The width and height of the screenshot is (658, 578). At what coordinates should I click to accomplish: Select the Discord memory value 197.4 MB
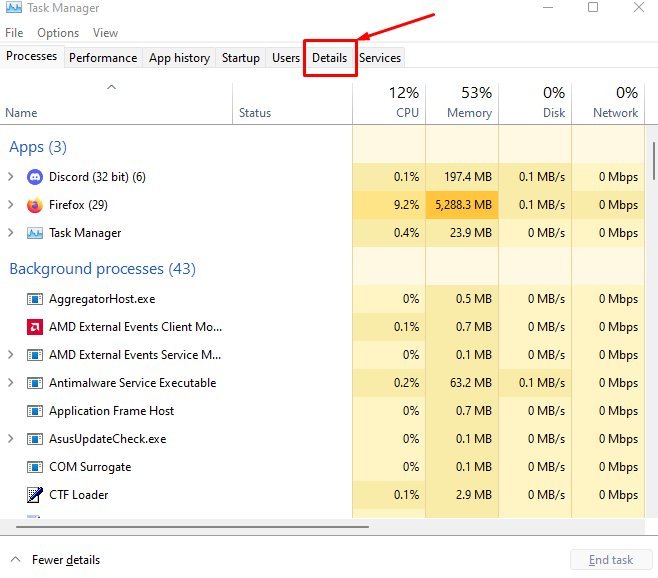pyautogui.click(x=468, y=177)
